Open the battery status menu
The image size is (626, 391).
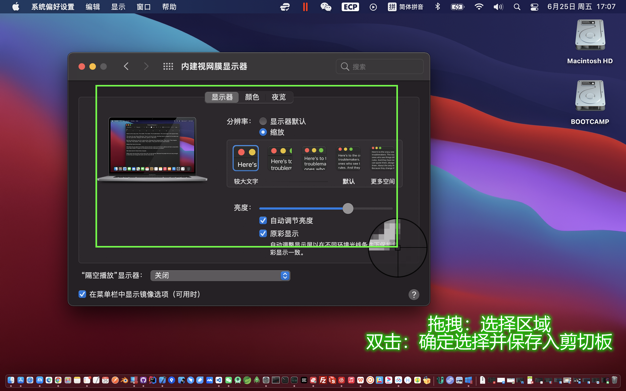pos(458,7)
